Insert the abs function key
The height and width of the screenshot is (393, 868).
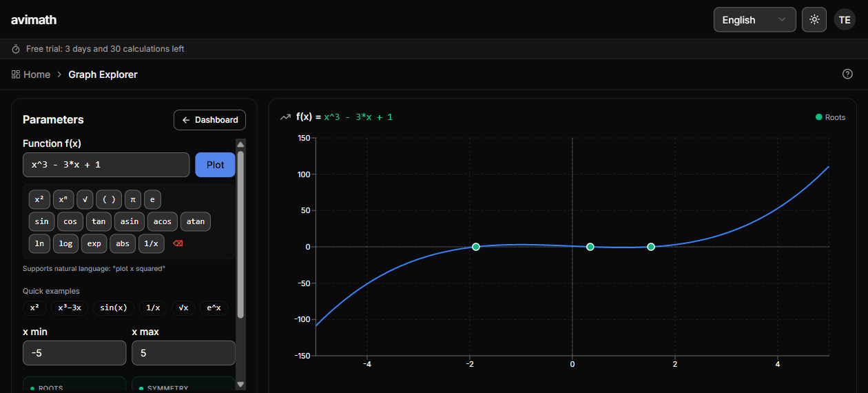(x=123, y=244)
